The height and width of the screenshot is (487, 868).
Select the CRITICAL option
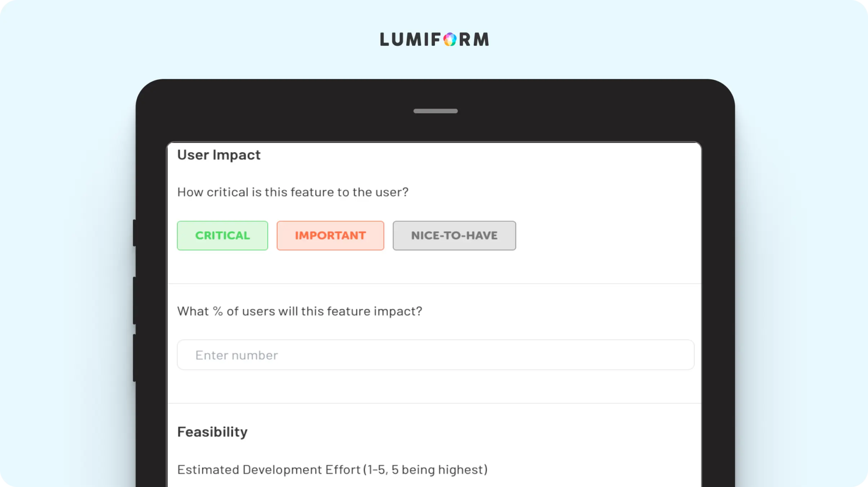(223, 235)
